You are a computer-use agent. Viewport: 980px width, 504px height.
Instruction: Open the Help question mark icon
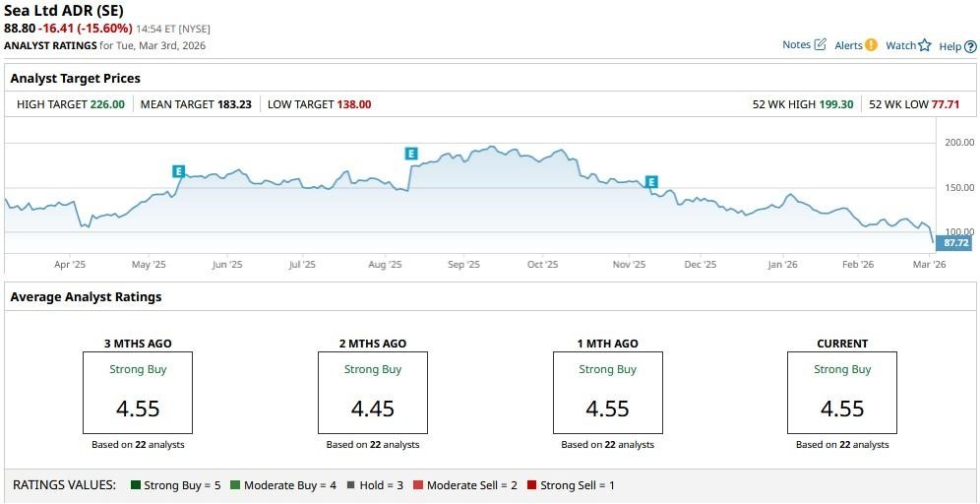tap(970, 46)
